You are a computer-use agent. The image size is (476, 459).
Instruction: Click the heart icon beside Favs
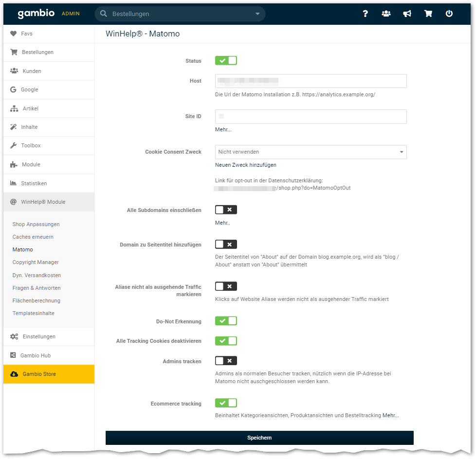coord(13,34)
